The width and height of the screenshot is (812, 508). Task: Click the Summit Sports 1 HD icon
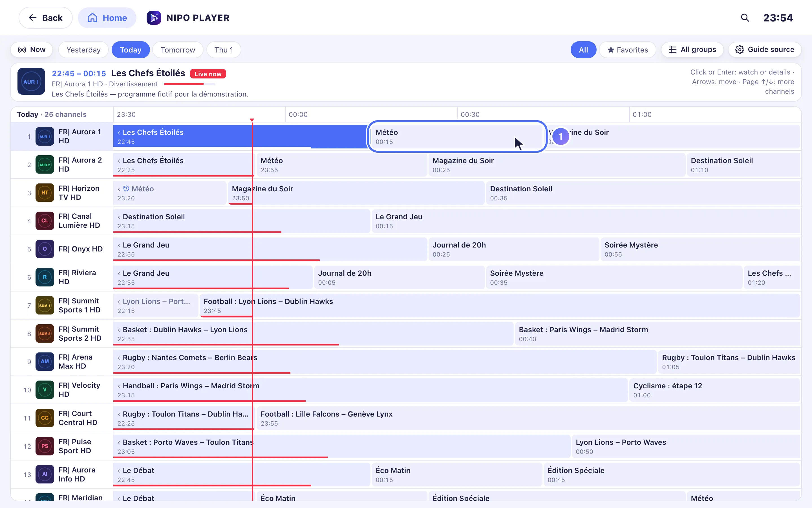(x=45, y=305)
